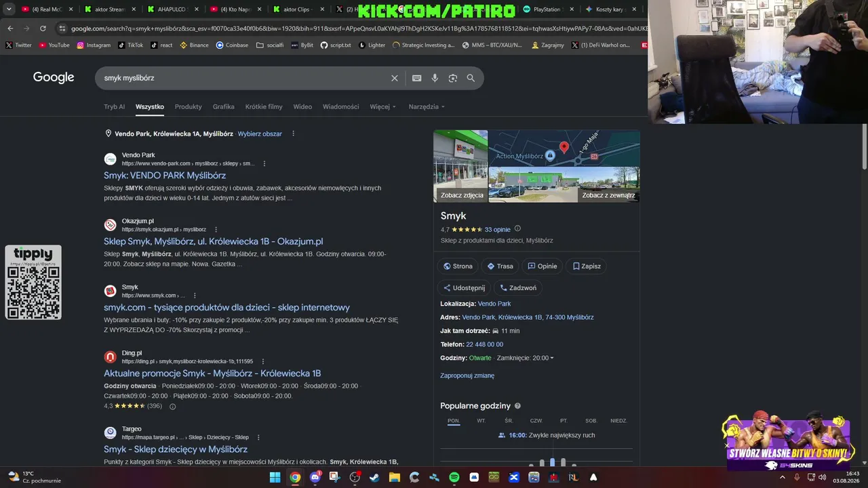This screenshot has width=868, height=488.
Task: Select SOB. in popular hours
Action: click(591, 421)
